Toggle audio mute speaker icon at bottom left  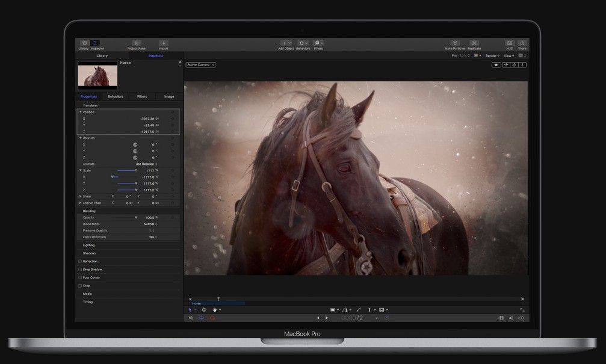pyautogui.click(x=191, y=318)
